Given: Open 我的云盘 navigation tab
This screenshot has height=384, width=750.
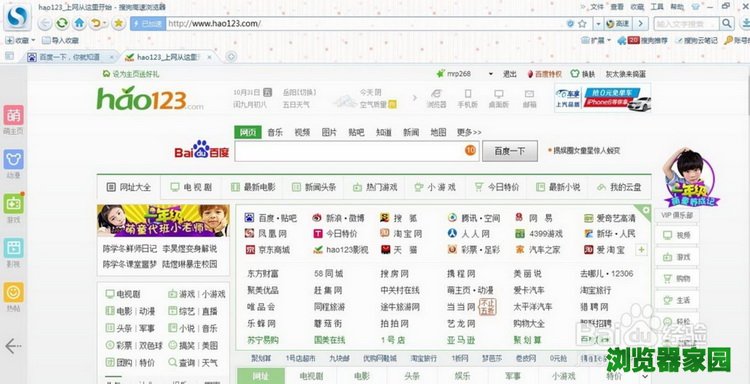Looking at the screenshot, I should [x=619, y=187].
